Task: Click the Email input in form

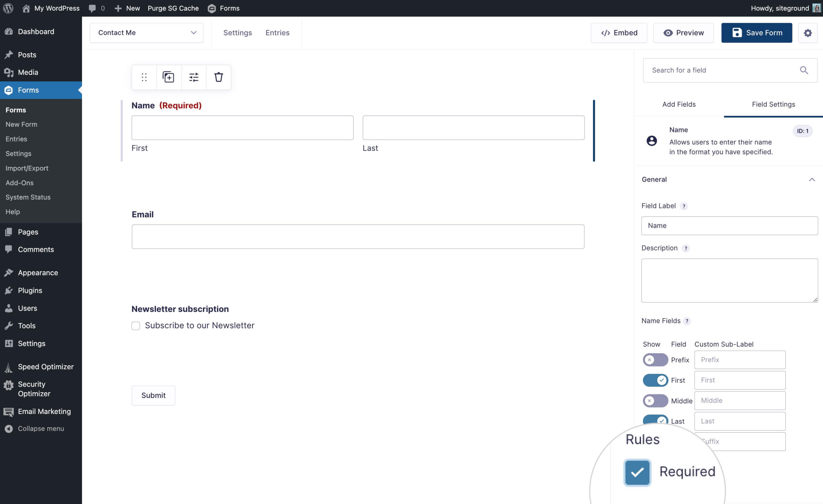Action: pos(358,237)
